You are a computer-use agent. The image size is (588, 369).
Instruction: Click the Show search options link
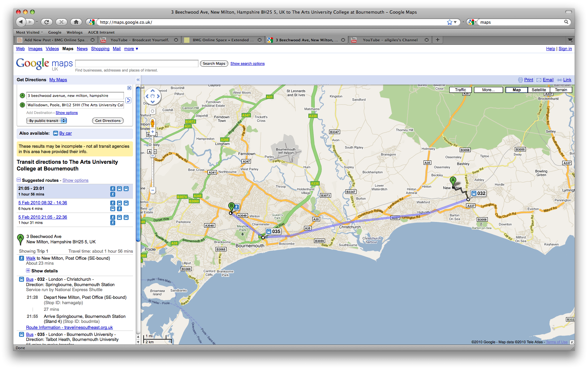point(248,64)
